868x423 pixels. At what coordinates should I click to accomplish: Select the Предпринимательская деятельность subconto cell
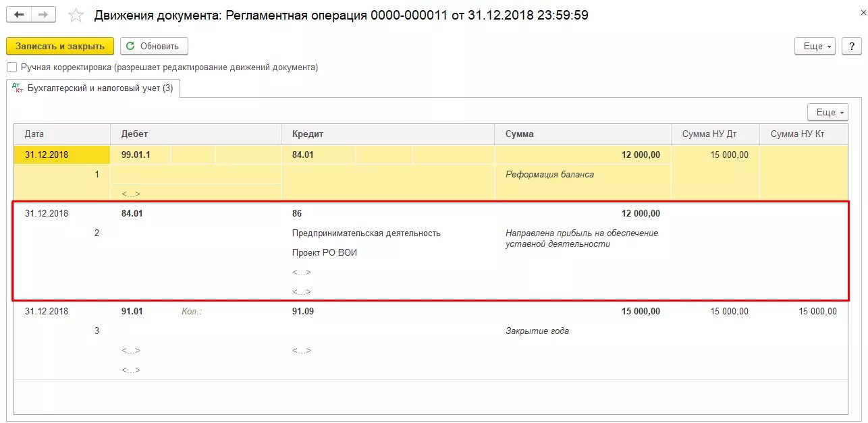point(367,233)
